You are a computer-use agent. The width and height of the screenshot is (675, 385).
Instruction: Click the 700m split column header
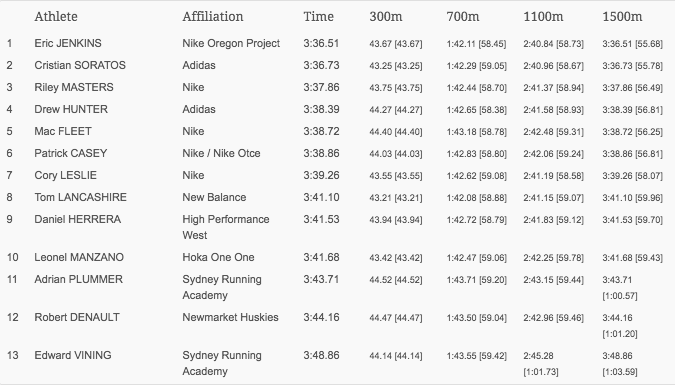(x=463, y=16)
